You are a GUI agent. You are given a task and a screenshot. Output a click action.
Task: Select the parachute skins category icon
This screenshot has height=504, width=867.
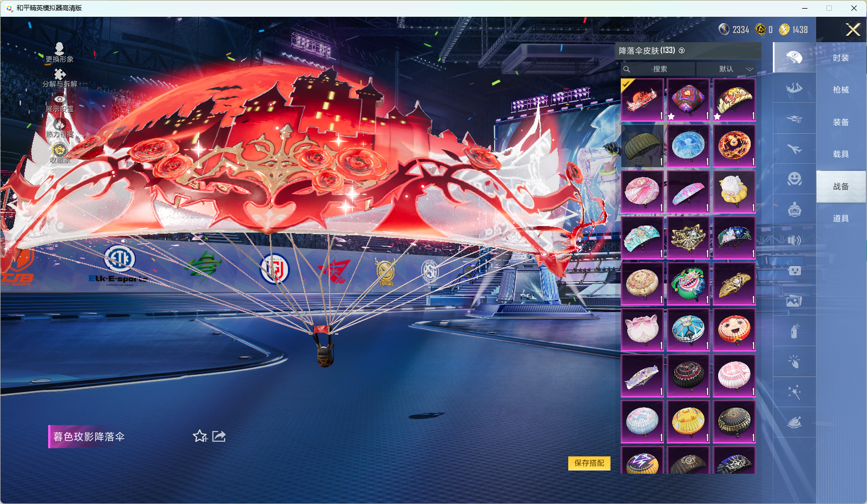pyautogui.click(x=794, y=57)
